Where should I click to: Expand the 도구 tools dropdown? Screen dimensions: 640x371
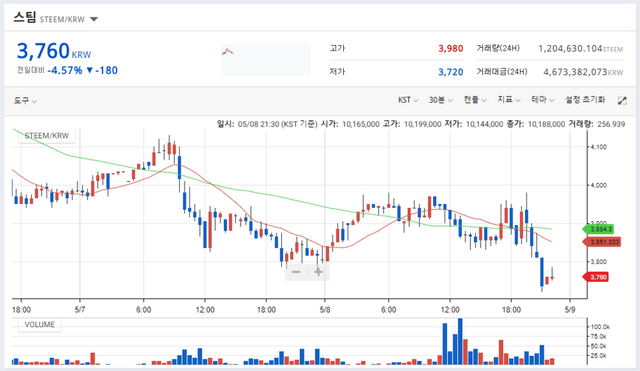click(25, 100)
